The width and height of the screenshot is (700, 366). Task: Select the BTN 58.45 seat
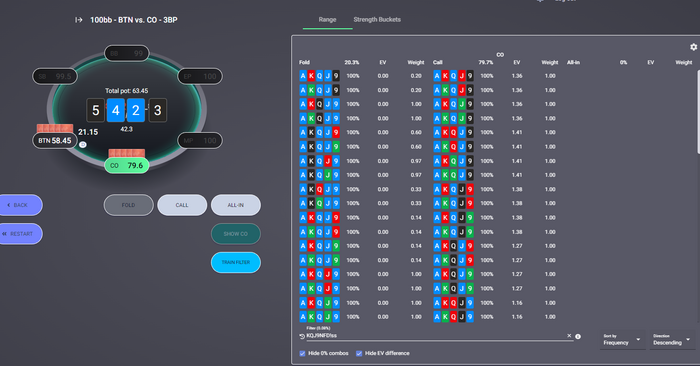click(55, 141)
